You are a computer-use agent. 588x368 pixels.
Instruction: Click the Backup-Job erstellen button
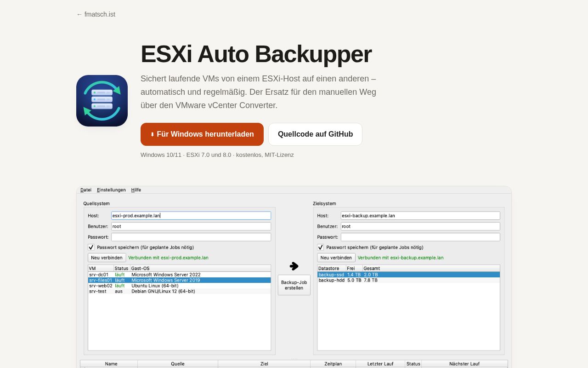point(294,285)
